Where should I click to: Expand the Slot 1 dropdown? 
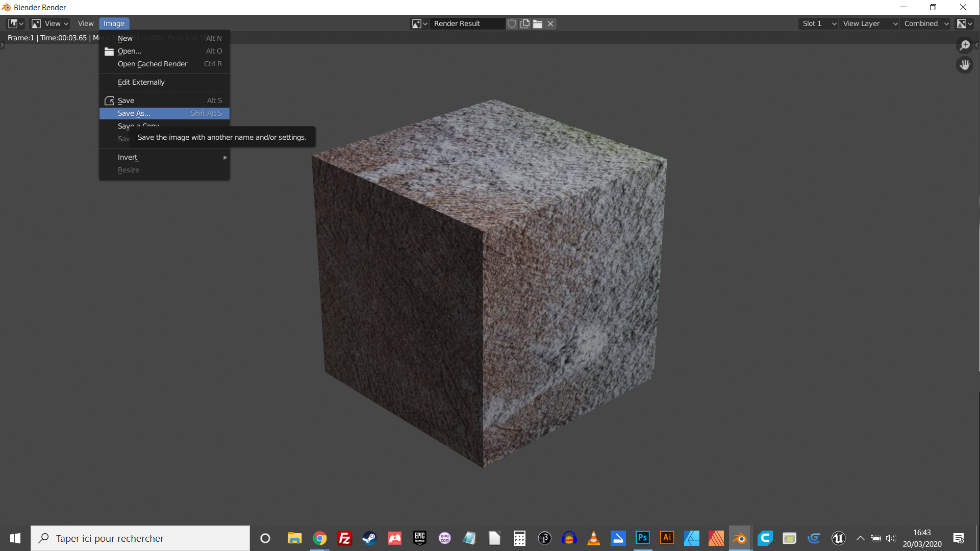coord(818,23)
